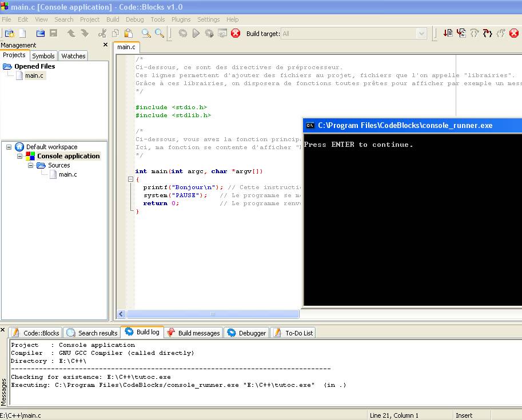Image resolution: width=522 pixels, height=420 pixels.
Task: Click the Open file toolbar icon
Action: (x=41, y=34)
